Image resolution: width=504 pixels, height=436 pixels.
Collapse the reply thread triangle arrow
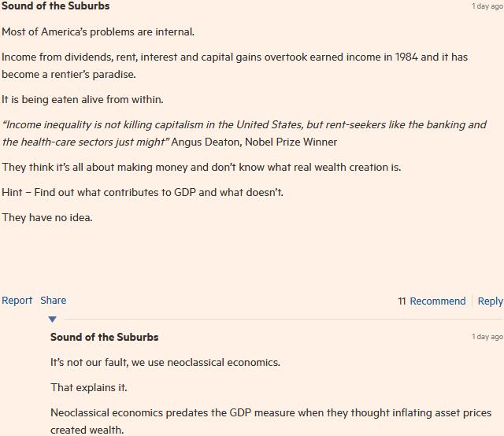point(53,320)
